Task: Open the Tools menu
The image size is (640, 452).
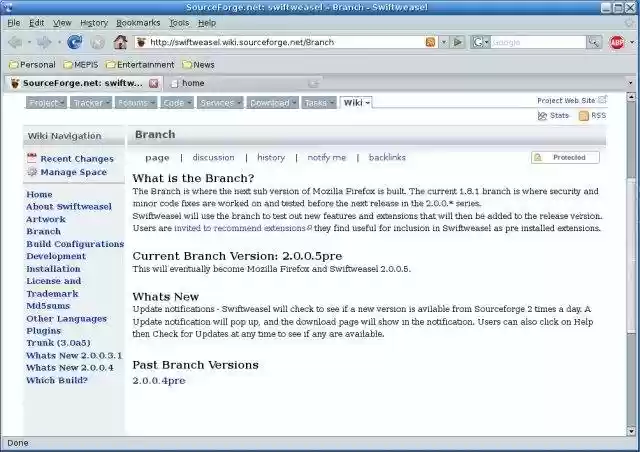Action: (179, 23)
